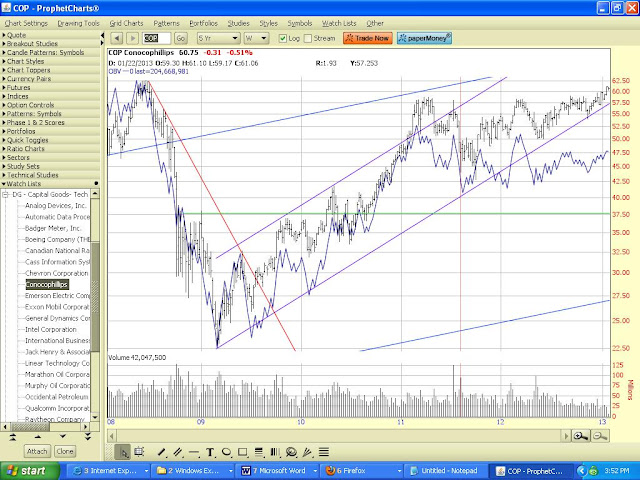Open the Watch Lists menu
This screenshot has height=480, width=640.
click(x=339, y=23)
